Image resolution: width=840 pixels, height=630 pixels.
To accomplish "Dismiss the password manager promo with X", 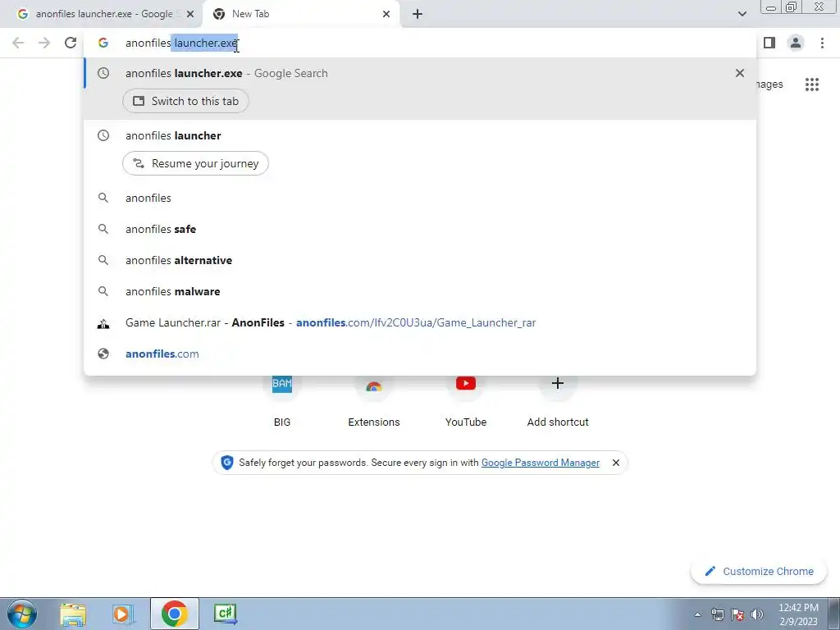I will click(615, 463).
